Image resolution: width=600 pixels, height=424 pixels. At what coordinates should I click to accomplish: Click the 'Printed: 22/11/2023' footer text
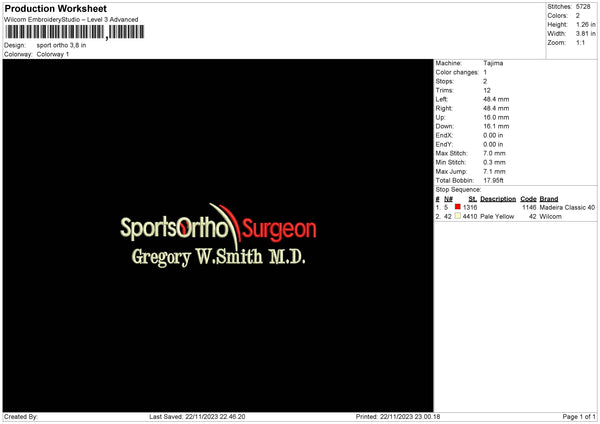(x=398, y=417)
